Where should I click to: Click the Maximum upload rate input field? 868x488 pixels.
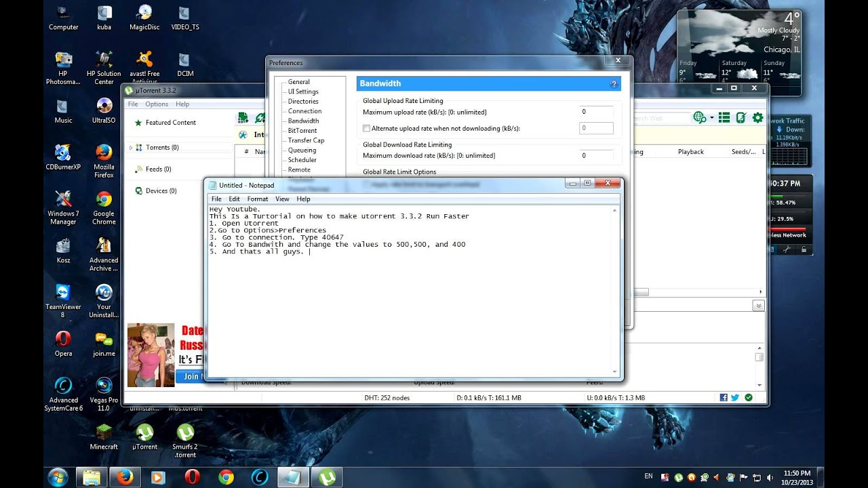[596, 112]
